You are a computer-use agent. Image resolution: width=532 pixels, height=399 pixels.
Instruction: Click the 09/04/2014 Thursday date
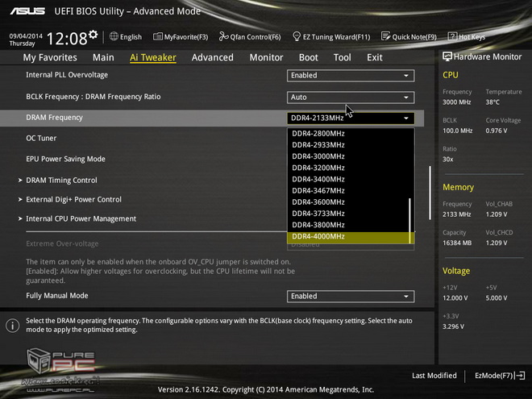[26, 39]
